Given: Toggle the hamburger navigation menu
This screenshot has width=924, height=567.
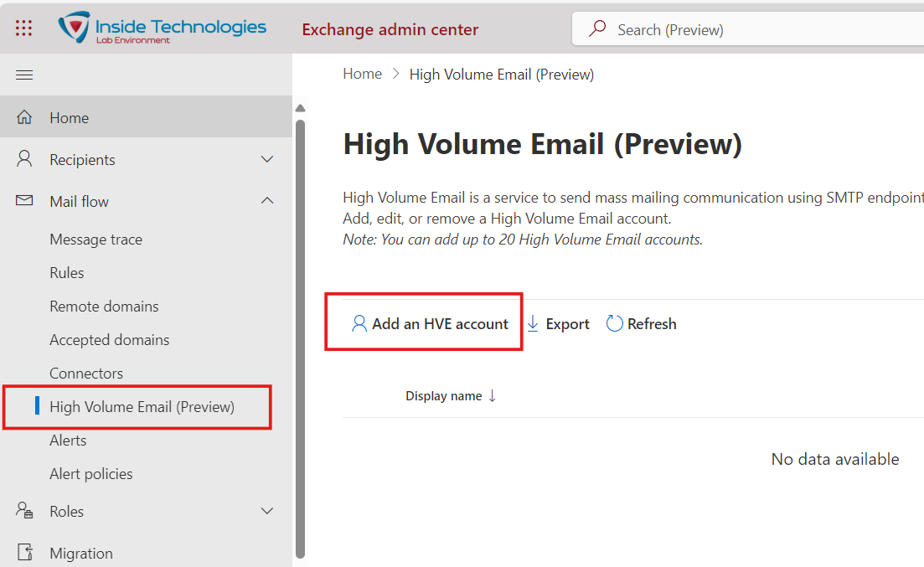Looking at the screenshot, I should click(x=24, y=75).
